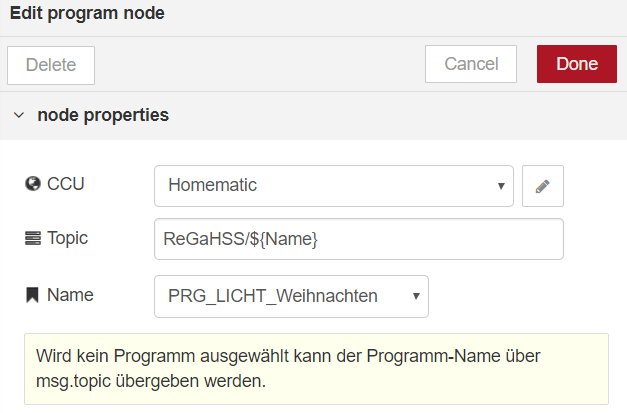Screen dimensions: 627x413
Task: Open the Homematic CCU dropdown
Action: (x=333, y=186)
